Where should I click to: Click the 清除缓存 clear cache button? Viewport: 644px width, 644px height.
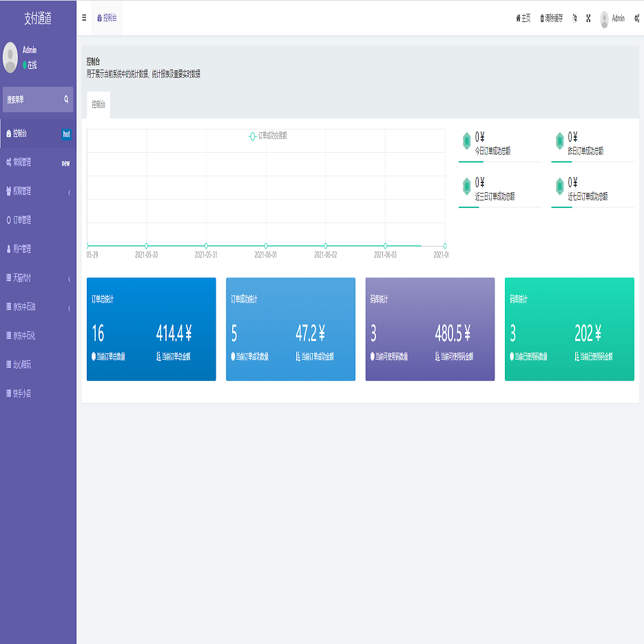[551, 19]
